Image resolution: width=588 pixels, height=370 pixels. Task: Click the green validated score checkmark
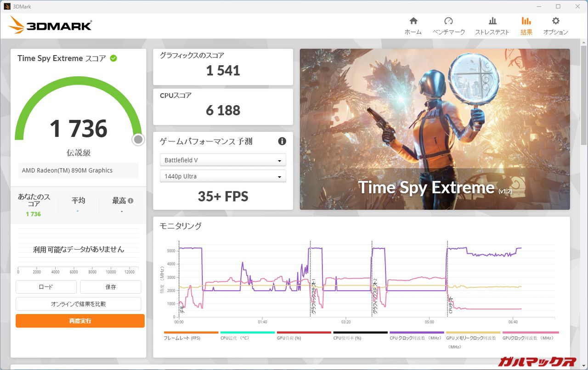113,58
